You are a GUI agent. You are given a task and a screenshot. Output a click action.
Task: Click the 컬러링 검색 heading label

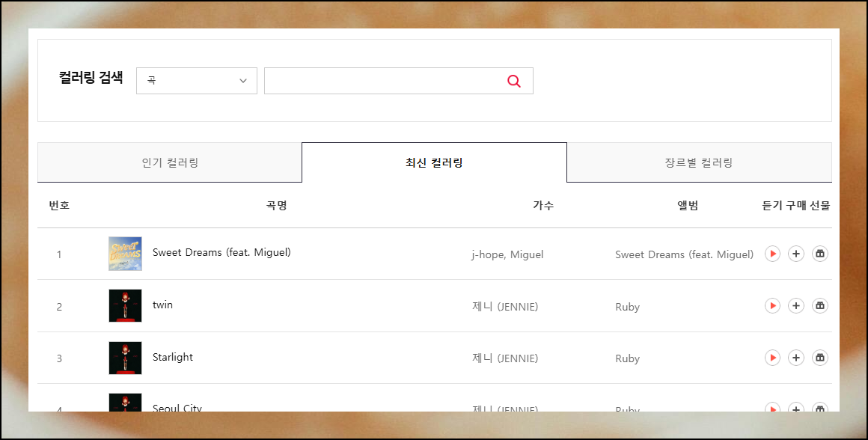click(91, 77)
